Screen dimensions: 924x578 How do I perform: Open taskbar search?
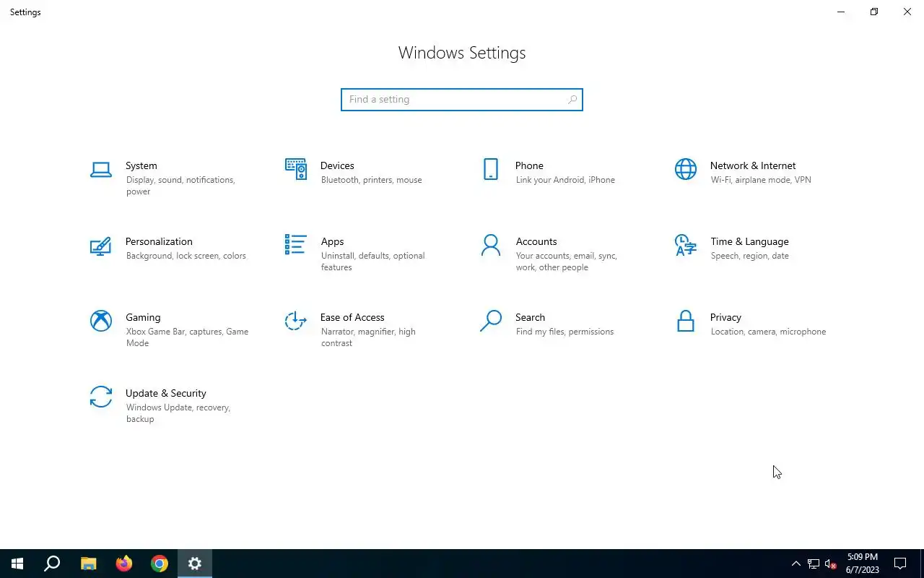pos(52,564)
